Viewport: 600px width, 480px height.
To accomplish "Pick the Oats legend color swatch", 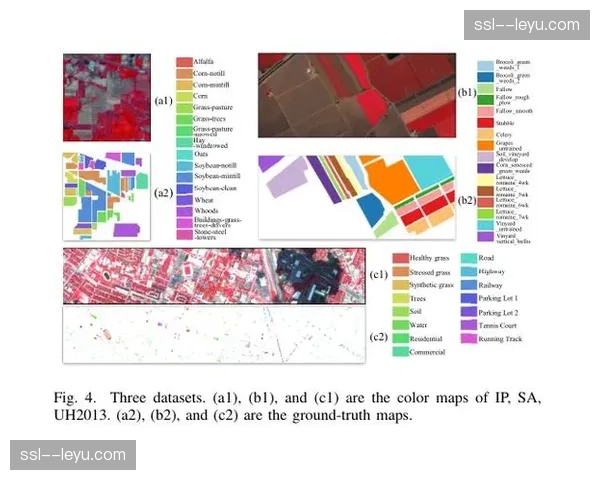I will pyautogui.click(x=185, y=153).
